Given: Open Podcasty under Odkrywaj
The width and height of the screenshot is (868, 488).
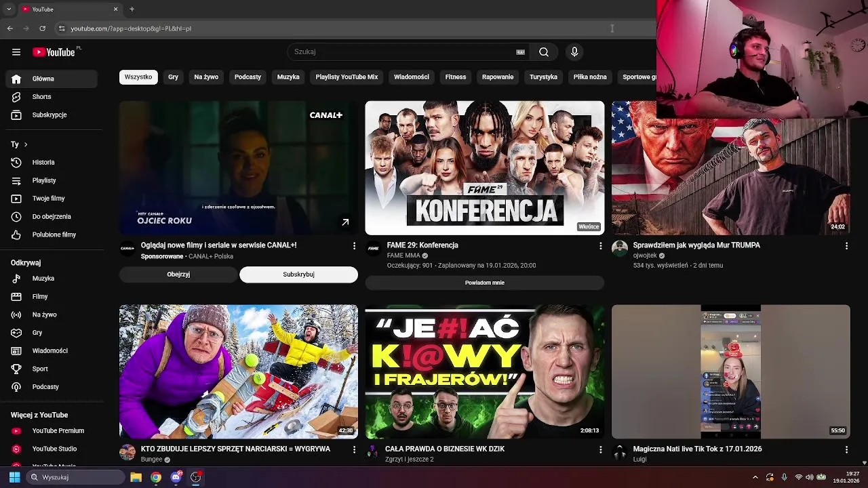Looking at the screenshot, I should point(52,387).
